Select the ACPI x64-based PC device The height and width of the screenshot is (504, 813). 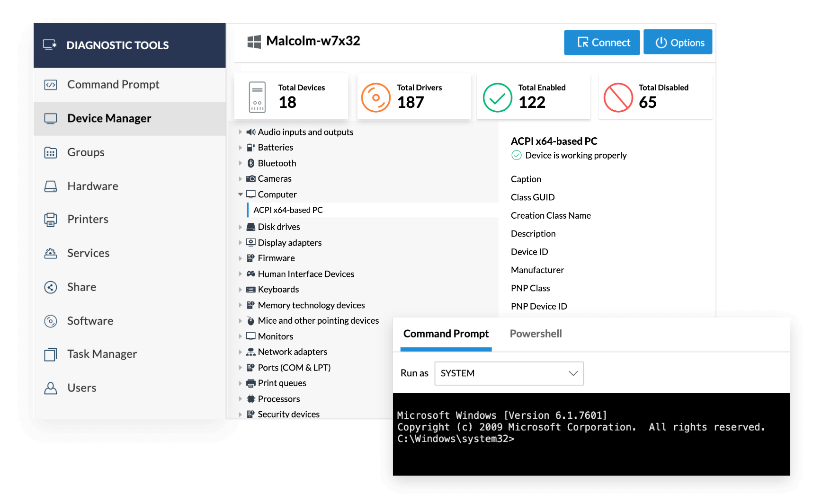(288, 210)
